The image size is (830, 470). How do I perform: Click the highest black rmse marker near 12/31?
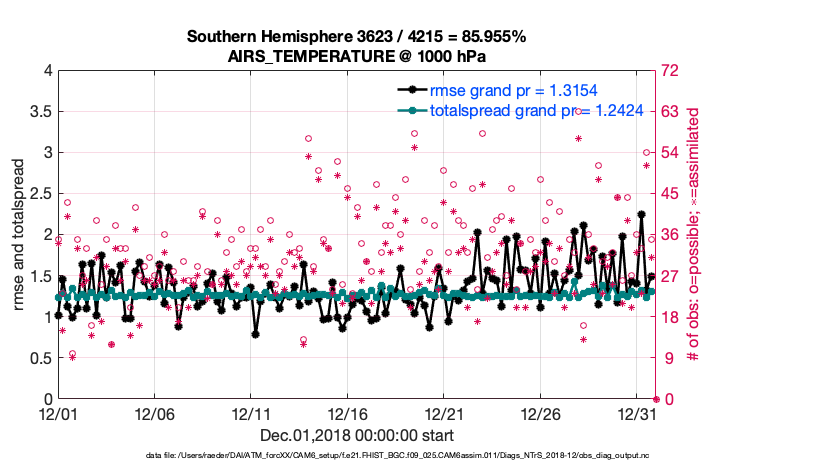coord(641,214)
